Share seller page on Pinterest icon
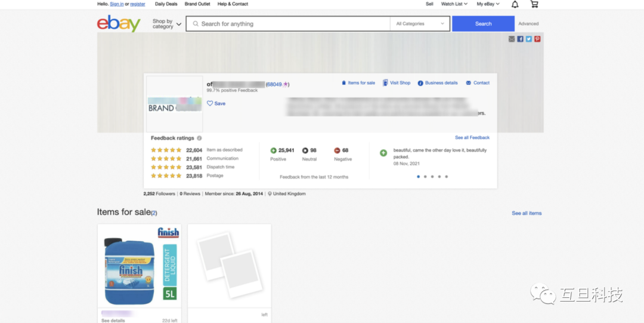Image resolution: width=644 pixels, height=323 pixels. click(537, 39)
